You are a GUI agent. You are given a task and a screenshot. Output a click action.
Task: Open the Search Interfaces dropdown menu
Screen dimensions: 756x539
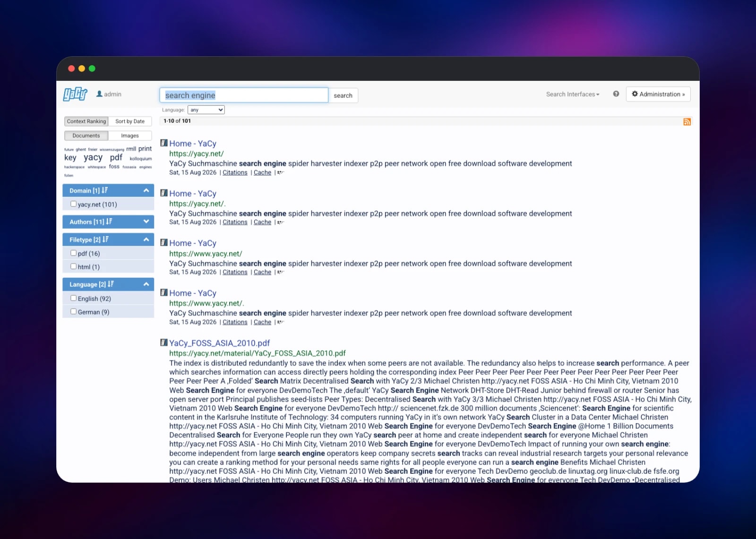pos(573,94)
